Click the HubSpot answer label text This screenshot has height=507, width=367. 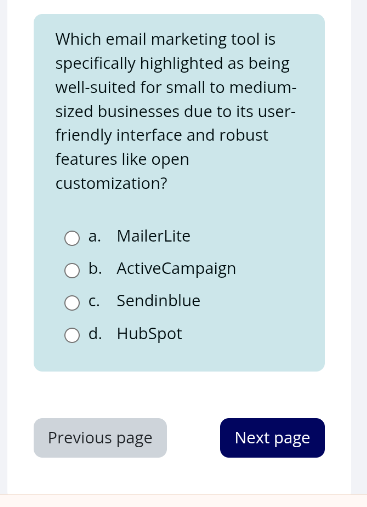pos(149,333)
